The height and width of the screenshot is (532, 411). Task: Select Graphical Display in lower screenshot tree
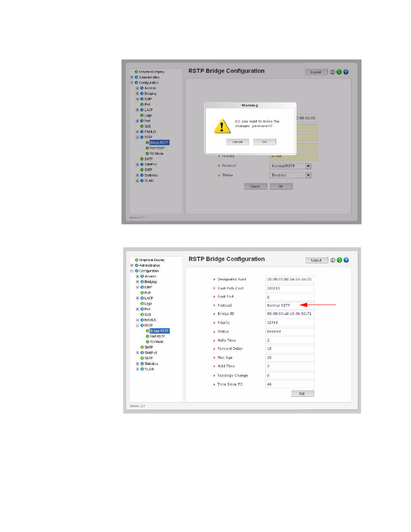[x=152, y=260]
